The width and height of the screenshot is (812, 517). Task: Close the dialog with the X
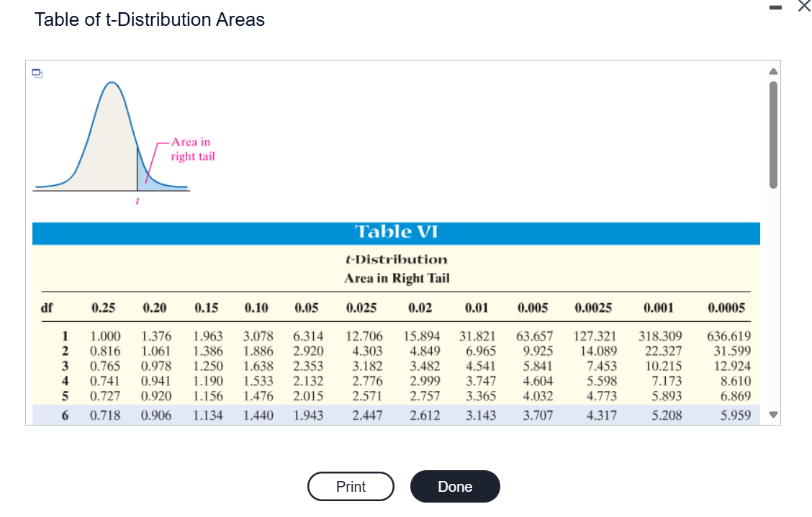pos(804,6)
